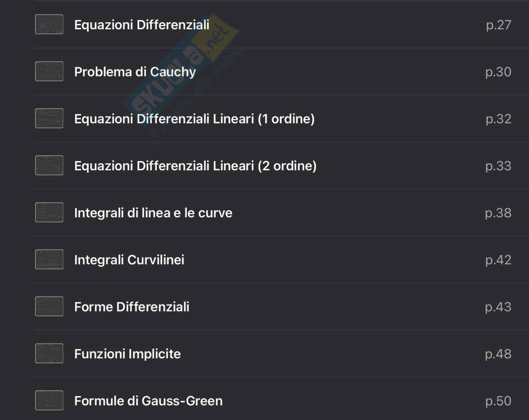Open Formule di Gauss-Green title
Viewport: 529px width, 420px height.
tap(148, 401)
